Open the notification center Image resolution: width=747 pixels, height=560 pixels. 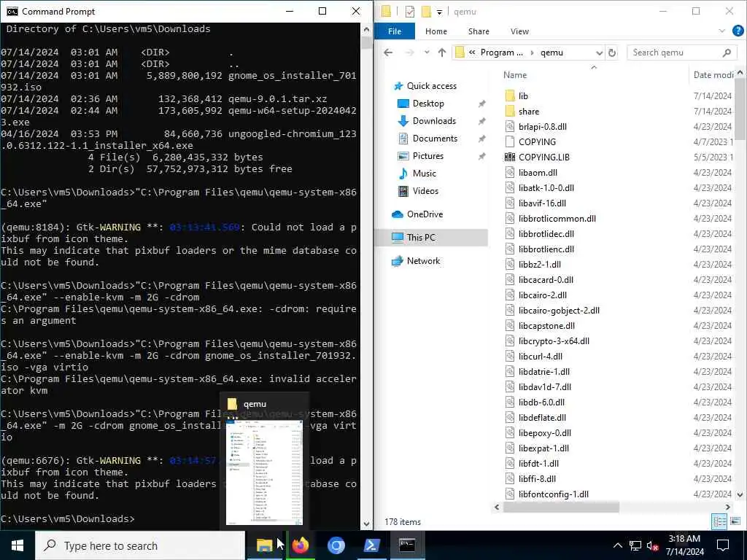pyautogui.click(x=723, y=545)
